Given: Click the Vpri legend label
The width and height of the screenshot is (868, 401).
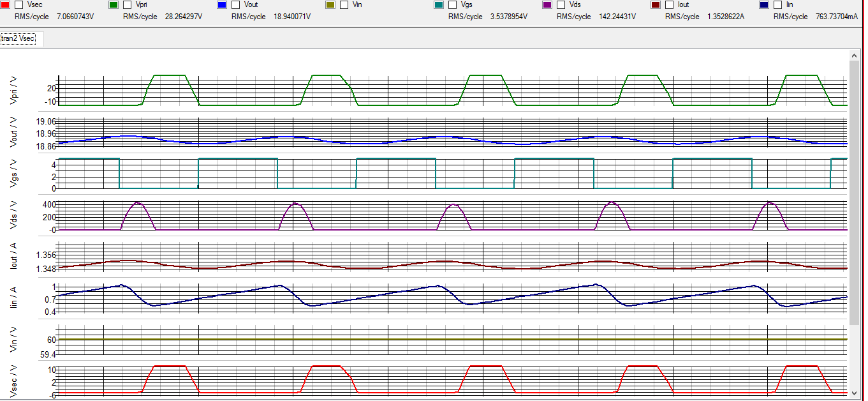Looking at the screenshot, I should pos(142,4).
